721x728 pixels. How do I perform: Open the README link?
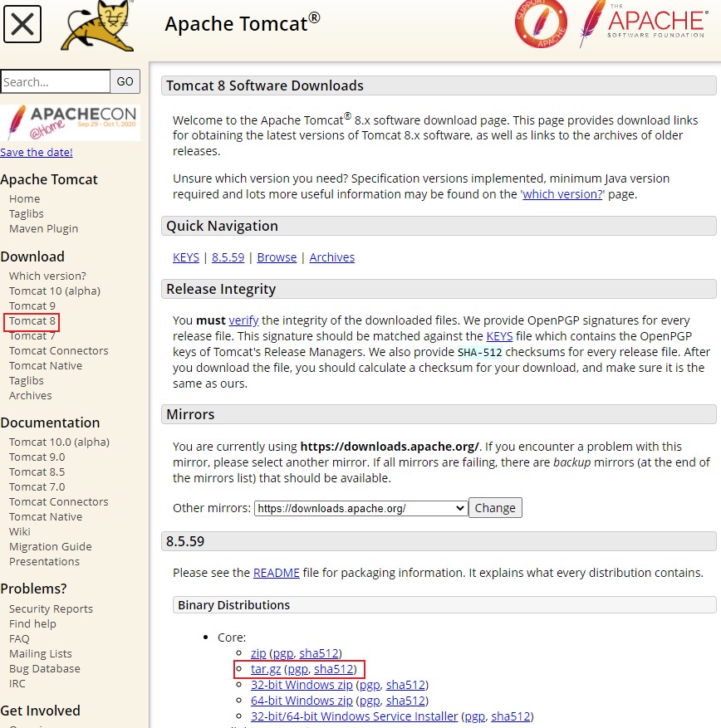(277, 573)
